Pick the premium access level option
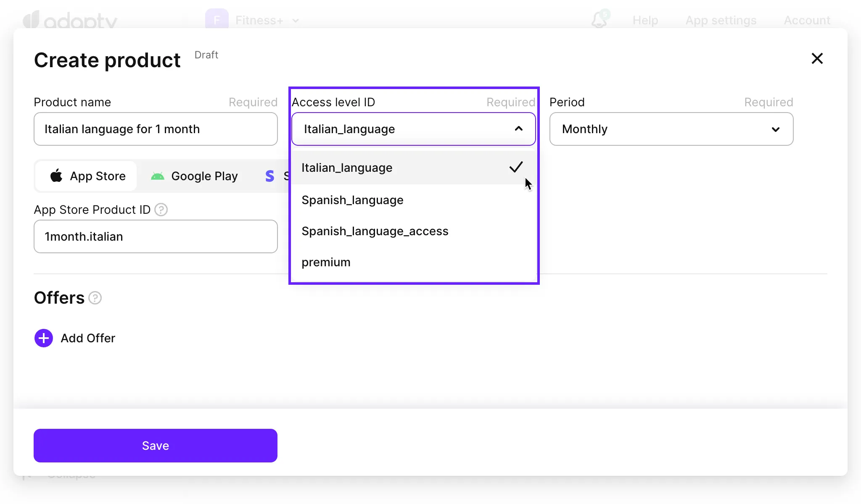Viewport: 861px width, 504px height. (326, 262)
